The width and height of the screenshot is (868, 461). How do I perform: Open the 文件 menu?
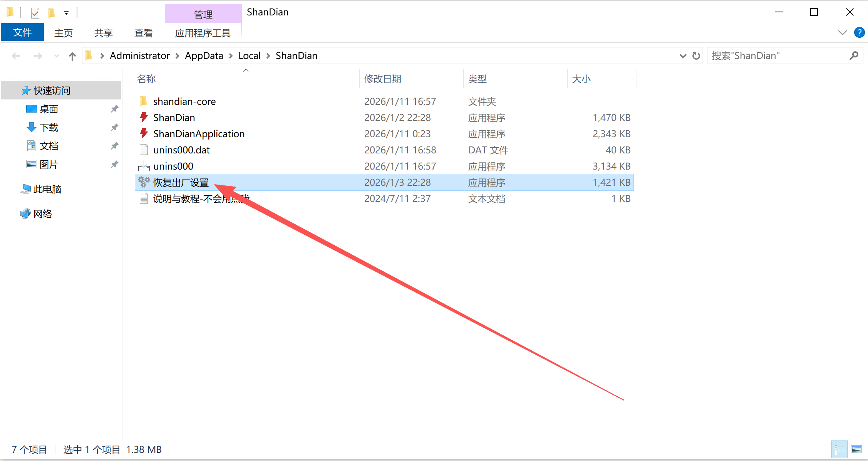point(22,32)
